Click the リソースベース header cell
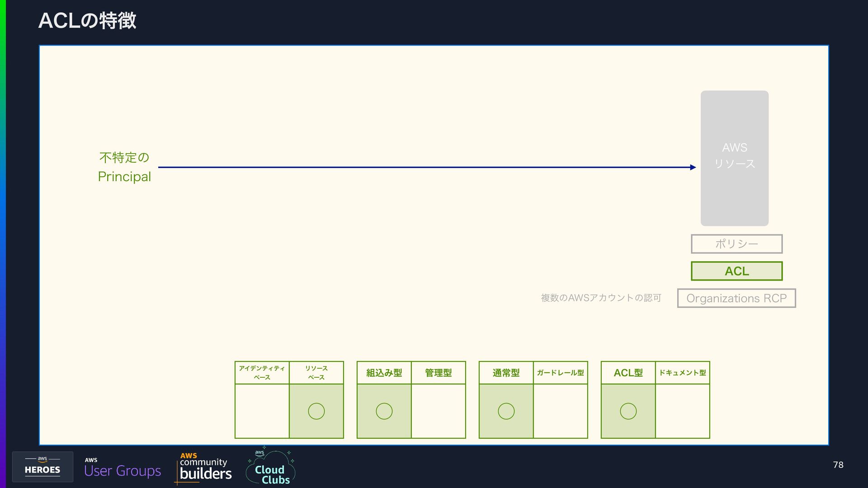The image size is (868, 488). pos(316,373)
